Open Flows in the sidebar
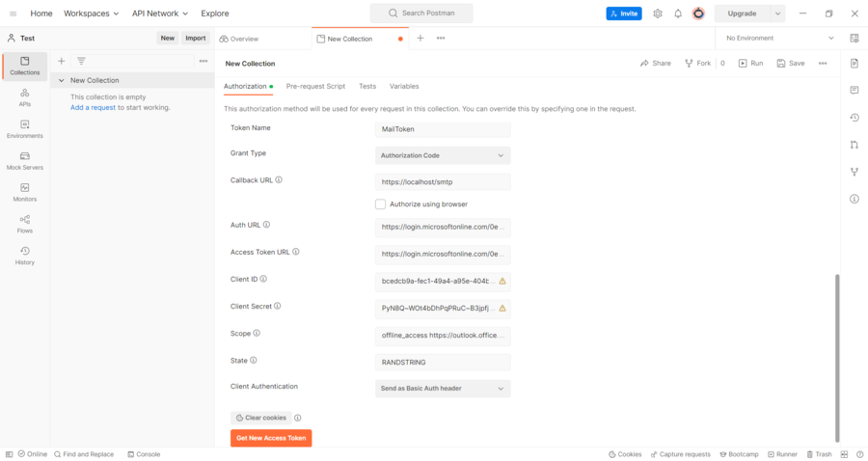Screen dimensions: 868x461 24,224
